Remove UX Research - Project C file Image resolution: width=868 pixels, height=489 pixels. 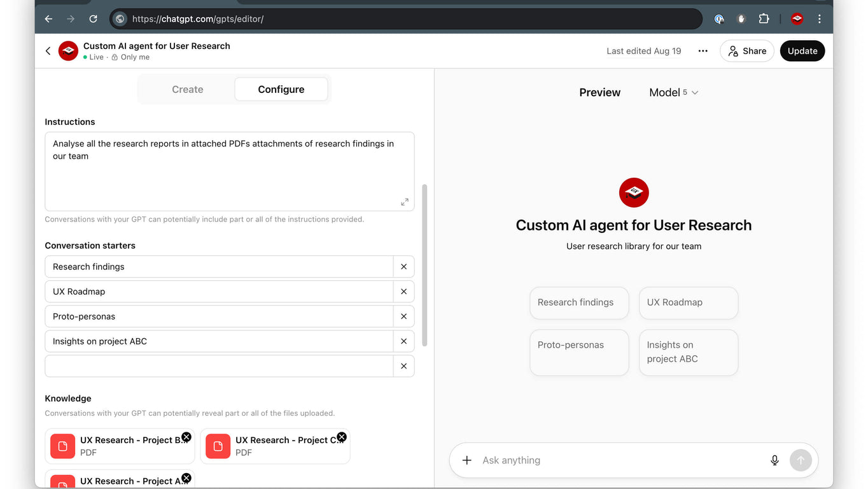coord(342,437)
